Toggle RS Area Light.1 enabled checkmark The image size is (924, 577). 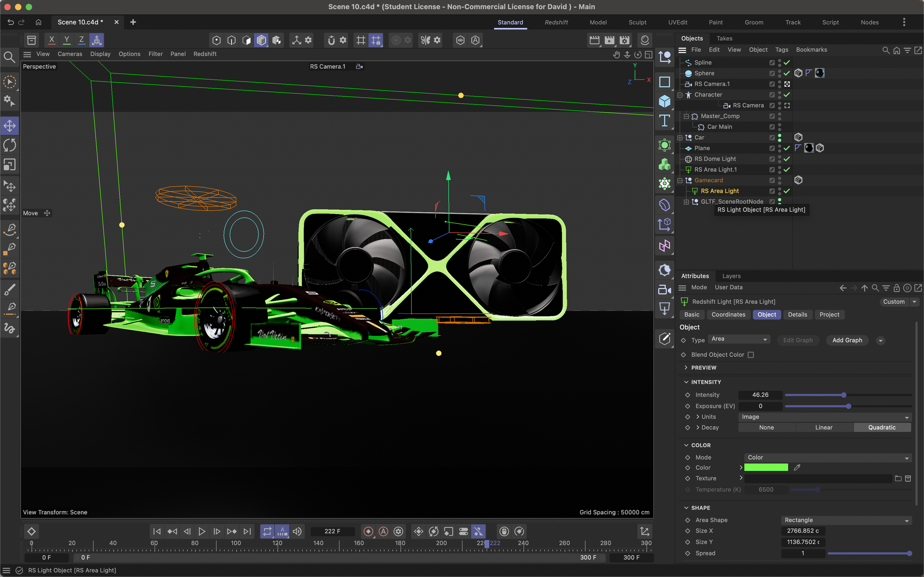click(x=787, y=169)
